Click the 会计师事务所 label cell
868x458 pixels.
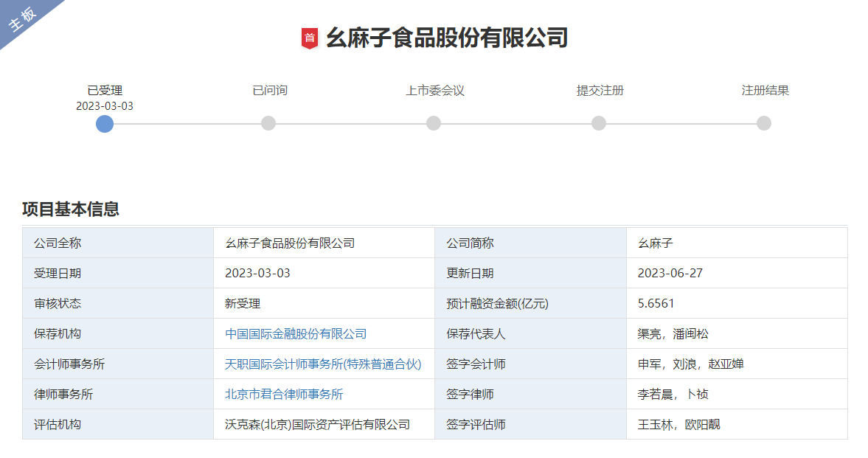(118, 364)
